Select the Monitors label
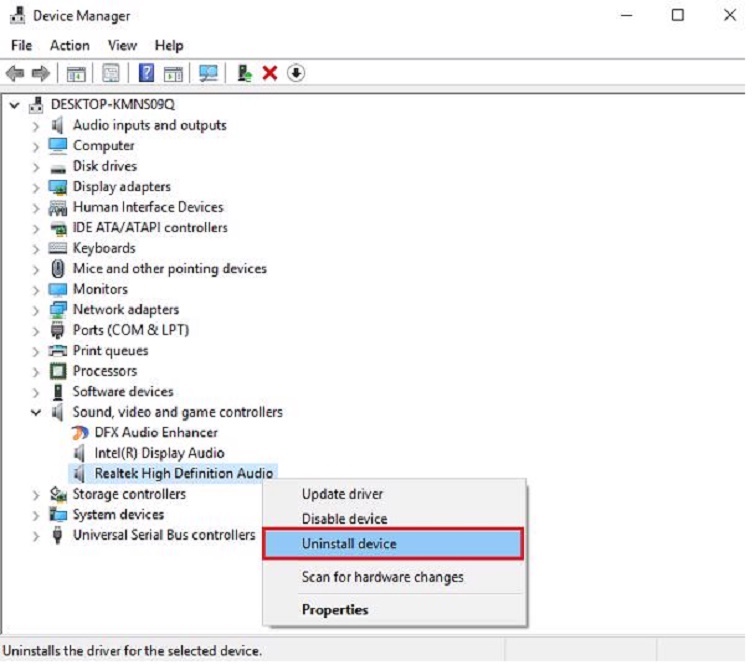Screen dimensions: 755x665 click(100, 289)
